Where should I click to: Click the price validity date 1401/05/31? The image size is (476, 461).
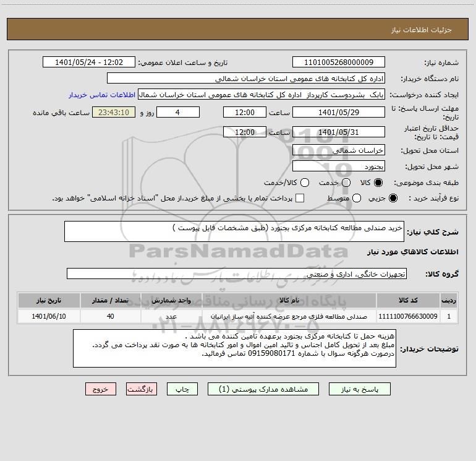(x=339, y=132)
